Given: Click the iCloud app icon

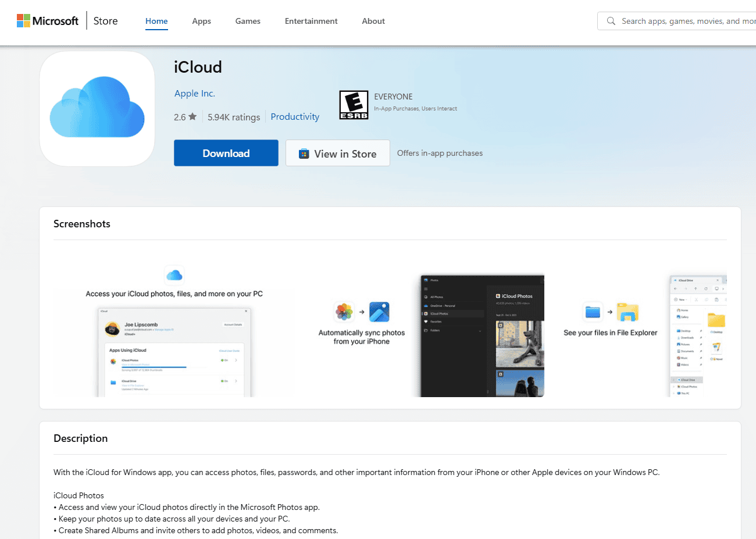Looking at the screenshot, I should (97, 109).
